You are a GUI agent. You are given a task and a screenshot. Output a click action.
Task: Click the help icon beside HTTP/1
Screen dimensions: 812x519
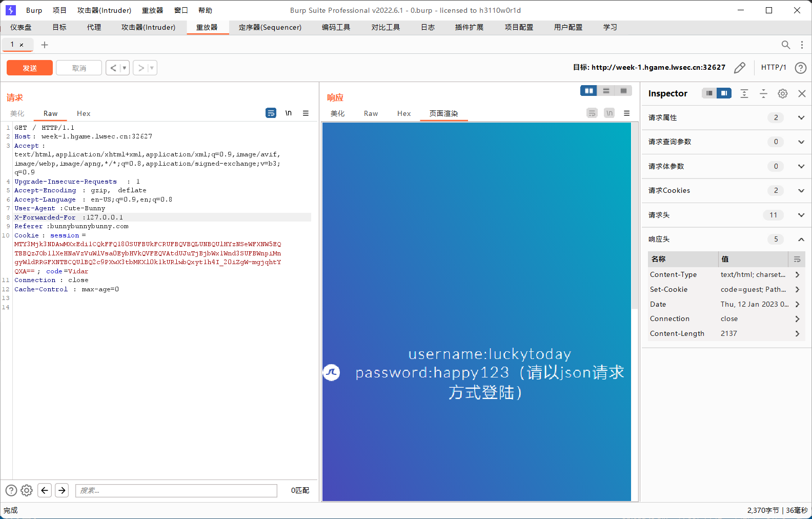[800, 68]
